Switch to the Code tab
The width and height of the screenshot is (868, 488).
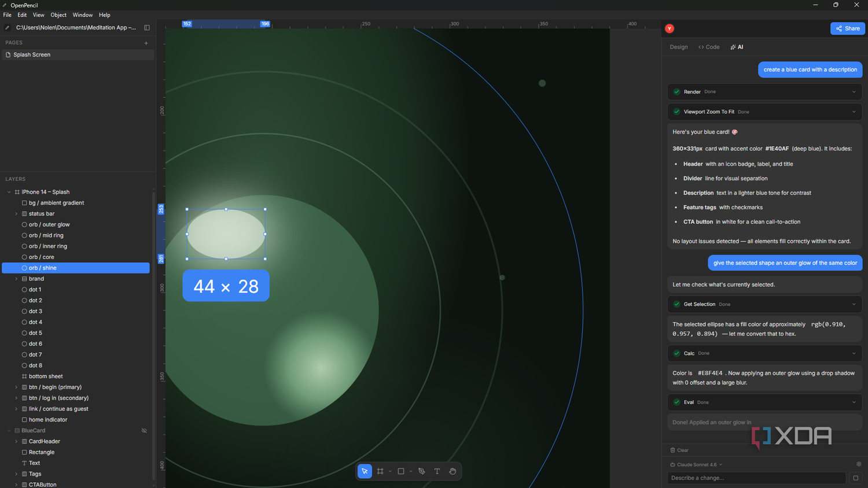point(709,47)
